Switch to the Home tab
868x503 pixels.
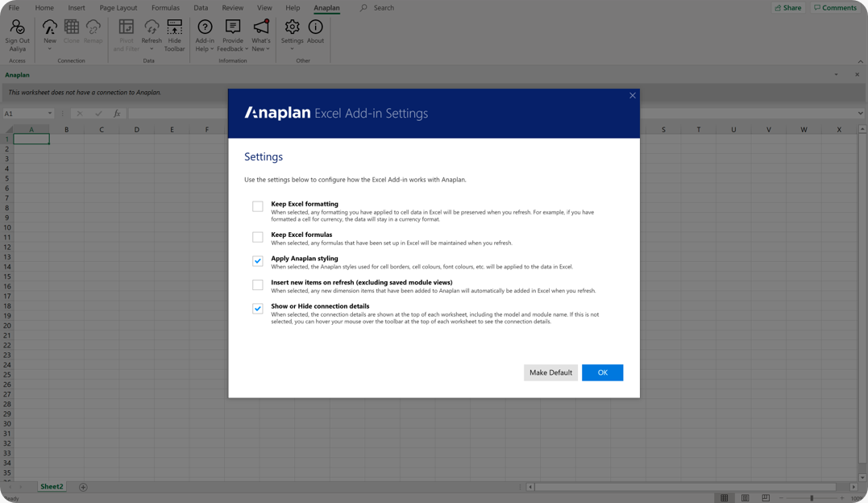(x=44, y=8)
